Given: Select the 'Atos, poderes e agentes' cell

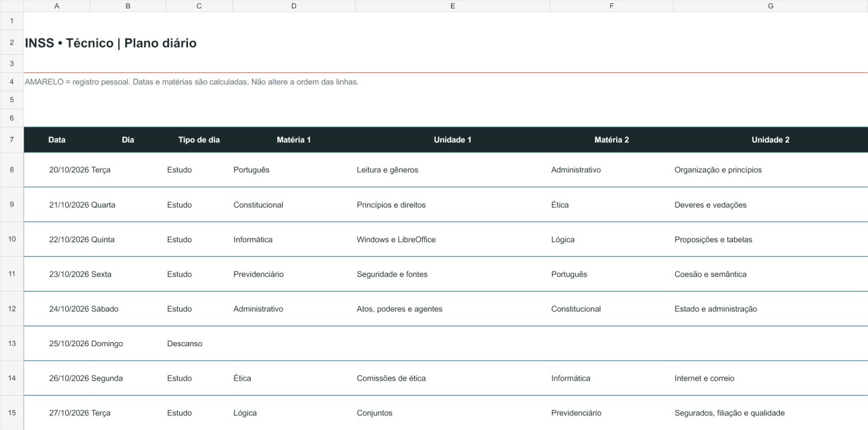Looking at the screenshot, I should 453,309.
